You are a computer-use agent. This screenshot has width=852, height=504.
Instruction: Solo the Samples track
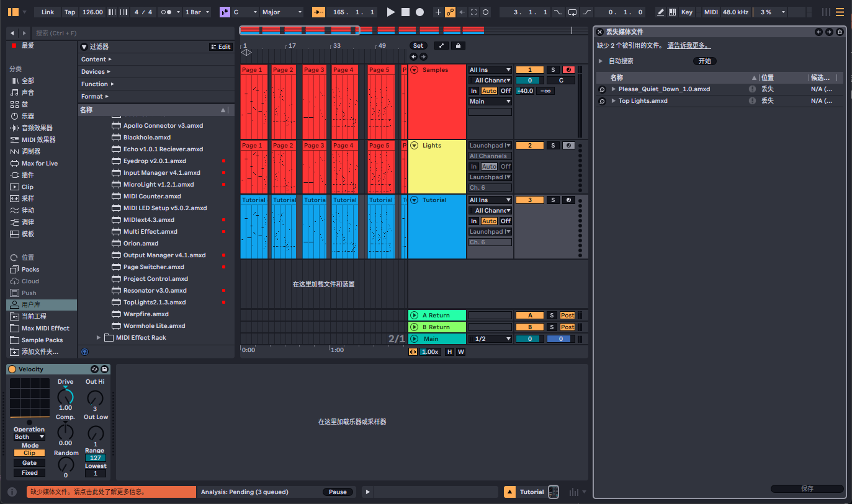point(552,70)
